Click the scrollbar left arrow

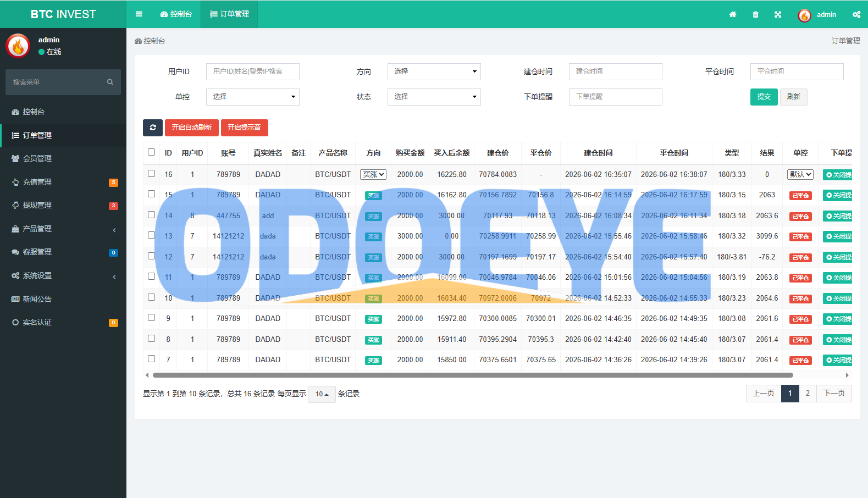tap(147, 375)
